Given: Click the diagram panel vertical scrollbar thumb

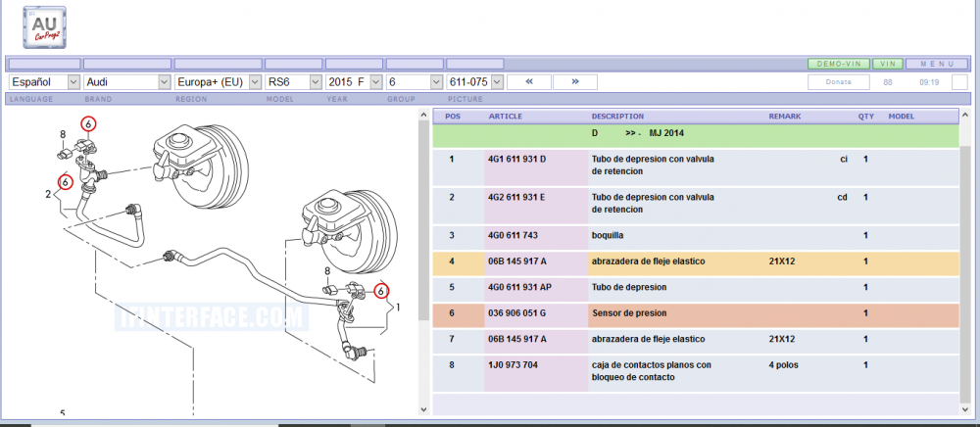Looking at the screenshot, I should tap(424, 219).
